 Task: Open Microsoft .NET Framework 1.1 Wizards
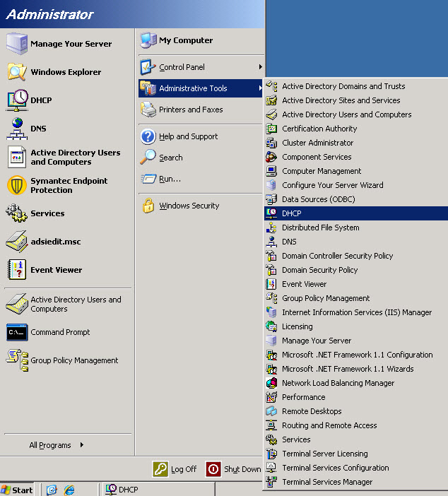356,369
